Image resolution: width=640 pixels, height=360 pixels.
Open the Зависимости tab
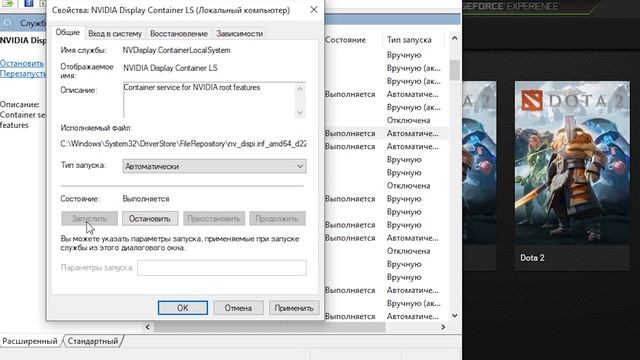click(x=239, y=34)
